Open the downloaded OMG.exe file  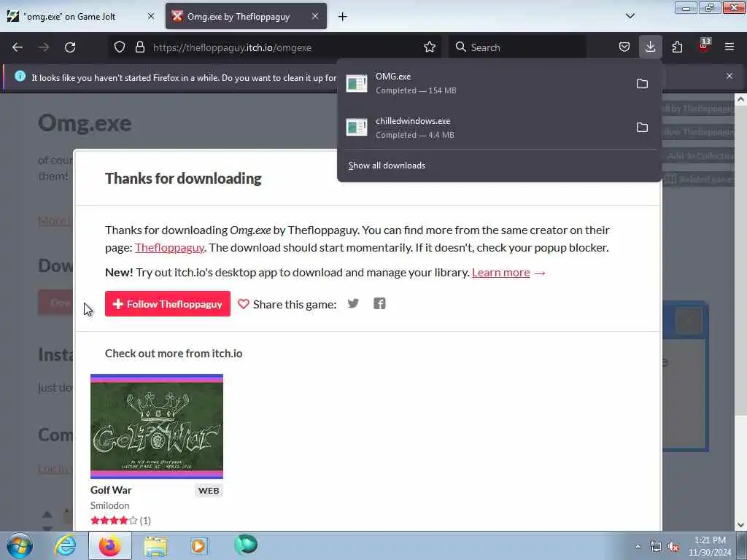pyautogui.click(x=485, y=83)
